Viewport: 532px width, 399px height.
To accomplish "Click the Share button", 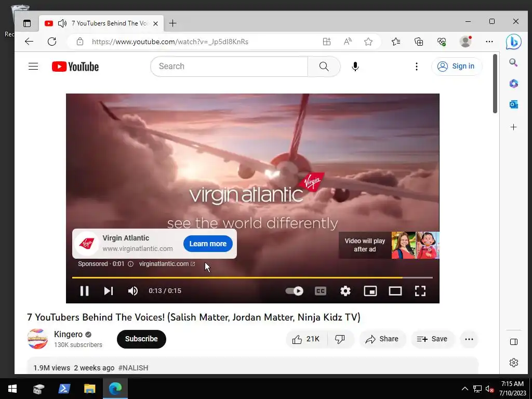I will point(382,339).
